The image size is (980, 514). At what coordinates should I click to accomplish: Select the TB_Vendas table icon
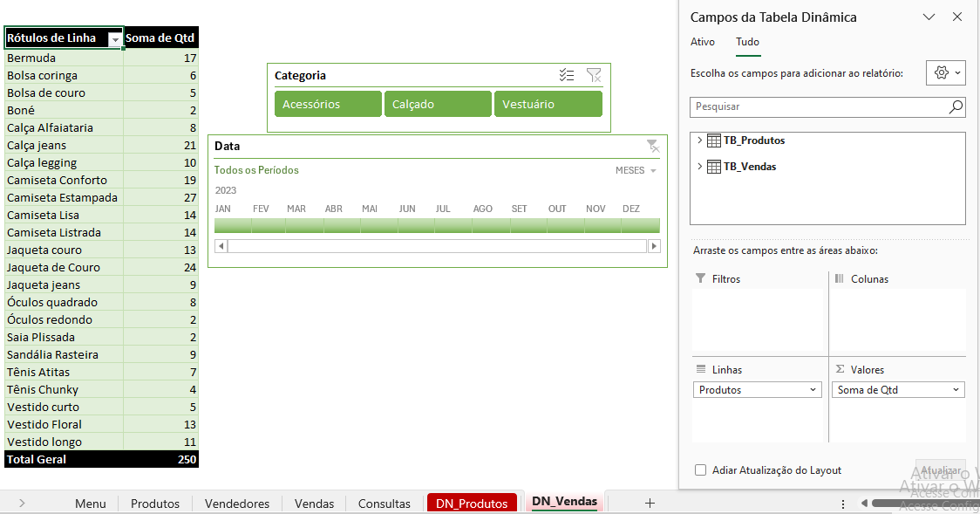click(x=714, y=167)
